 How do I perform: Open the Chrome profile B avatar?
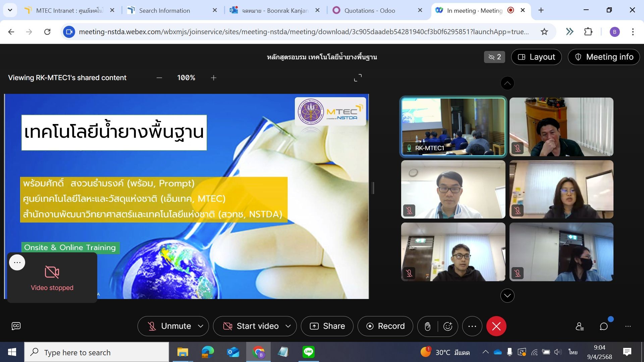[x=614, y=32]
